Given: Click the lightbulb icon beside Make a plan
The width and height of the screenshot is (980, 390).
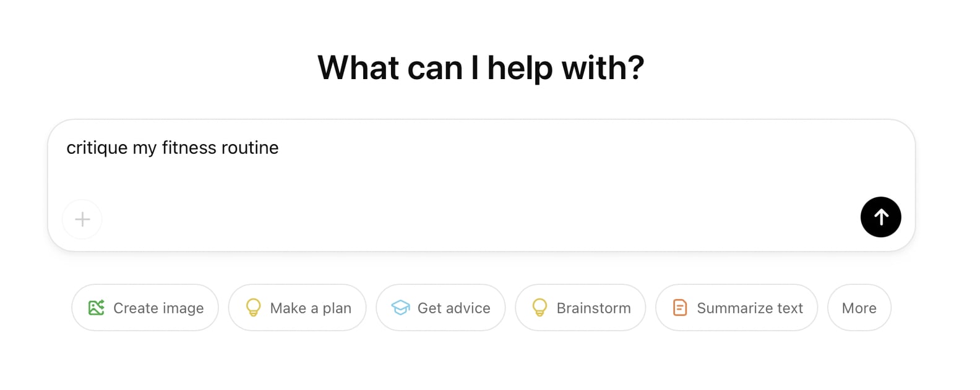Looking at the screenshot, I should coord(253,308).
